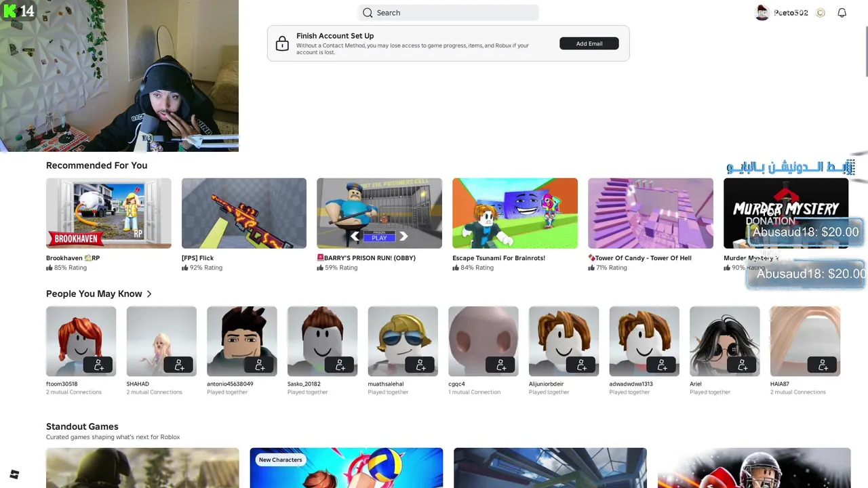Add connection icon on Sasko_20182 card

tap(340, 365)
